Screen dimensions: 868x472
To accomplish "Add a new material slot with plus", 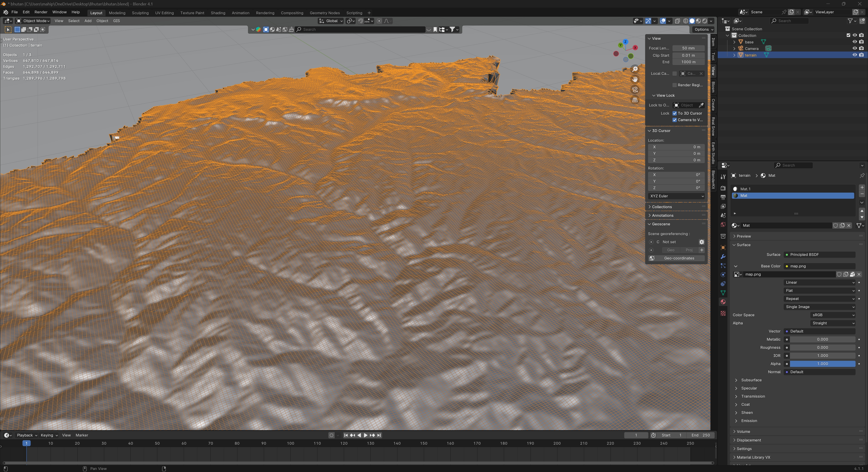I will [862, 187].
